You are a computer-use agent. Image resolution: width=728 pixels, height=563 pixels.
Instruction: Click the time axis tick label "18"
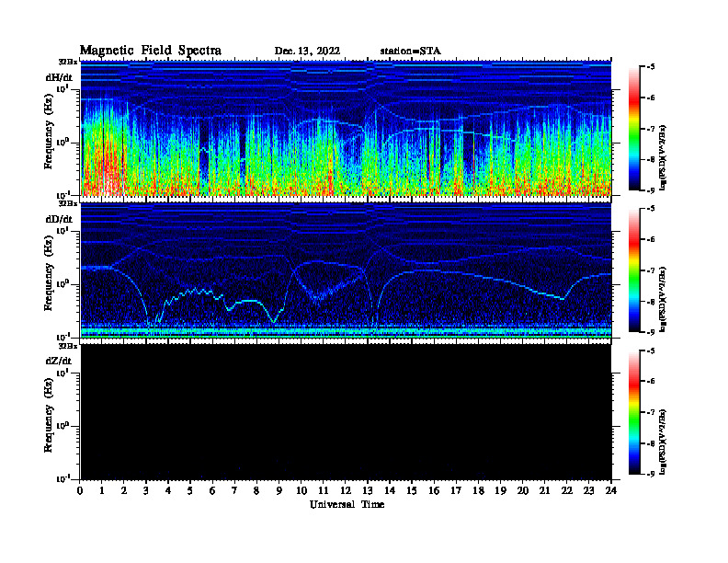click(478, 491)
